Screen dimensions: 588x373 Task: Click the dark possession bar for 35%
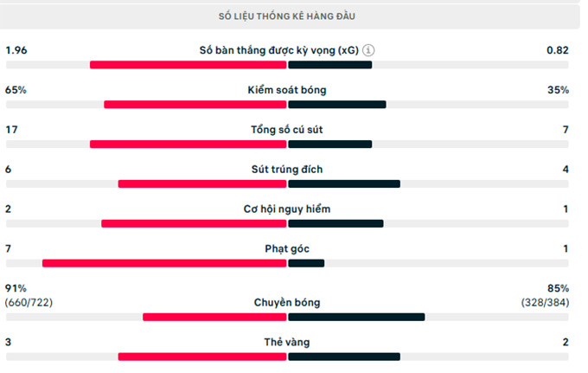[337, 105]
